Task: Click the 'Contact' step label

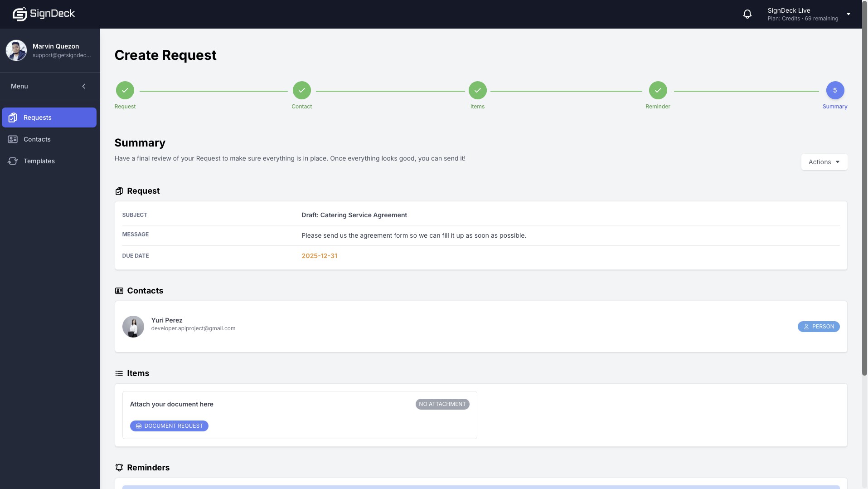Action: pos(302,107)
